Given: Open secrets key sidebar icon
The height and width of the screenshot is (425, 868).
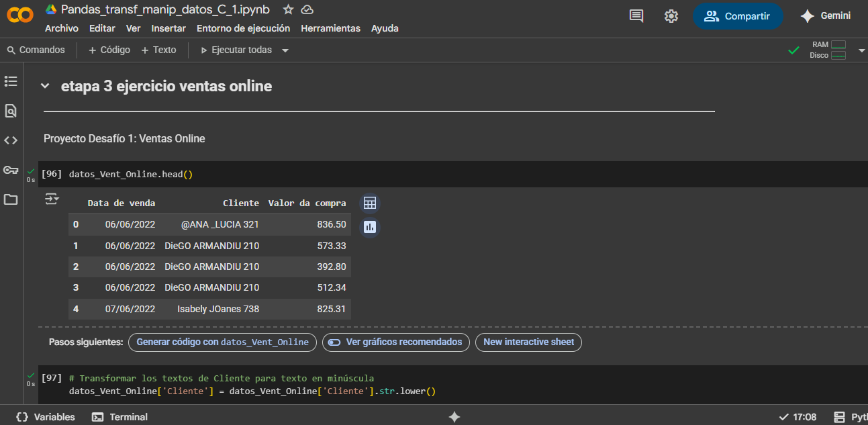Looking at the screenshot, I should (x=11, y=170).
